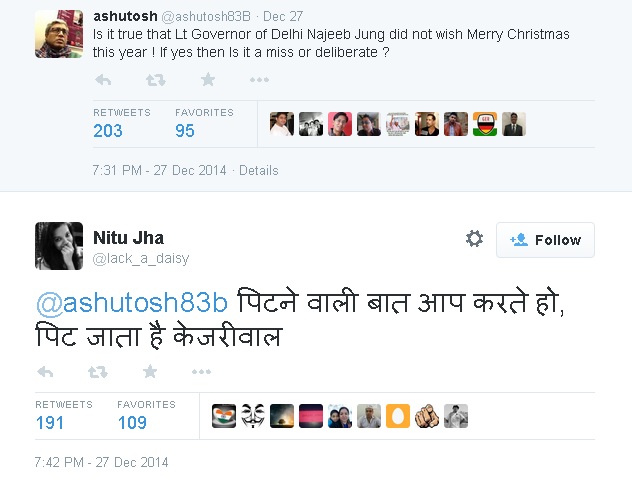Click the @ashutosh83b mention link
Viewport: 632px width, 502px height.
coord(133,302)
